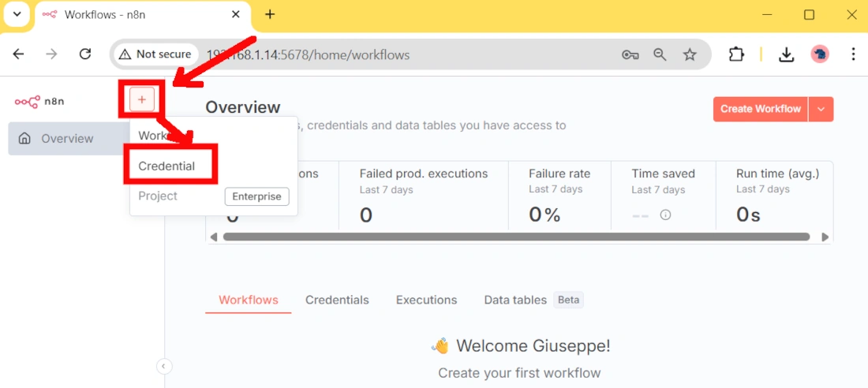
Task: Click the horizontal scrollbar under stats
Action: pos(516,237)
